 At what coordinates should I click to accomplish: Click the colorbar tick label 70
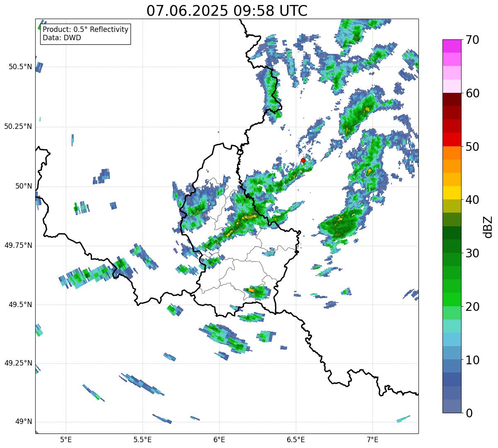(x=472, y=40)
